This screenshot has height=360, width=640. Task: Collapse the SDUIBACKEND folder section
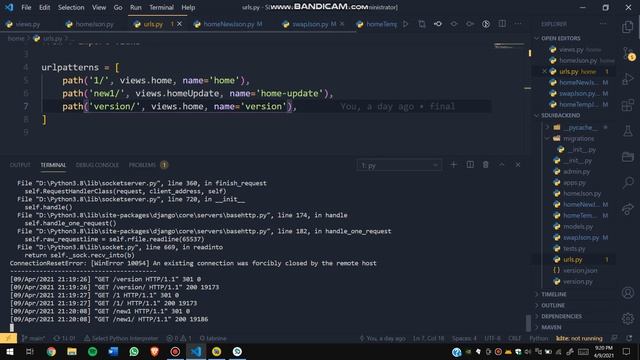(x=560, y=116)
